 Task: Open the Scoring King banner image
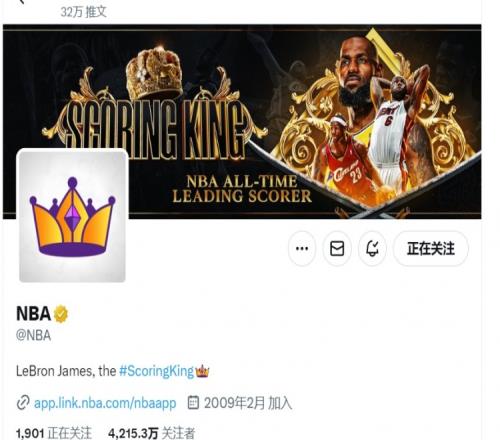242,122
